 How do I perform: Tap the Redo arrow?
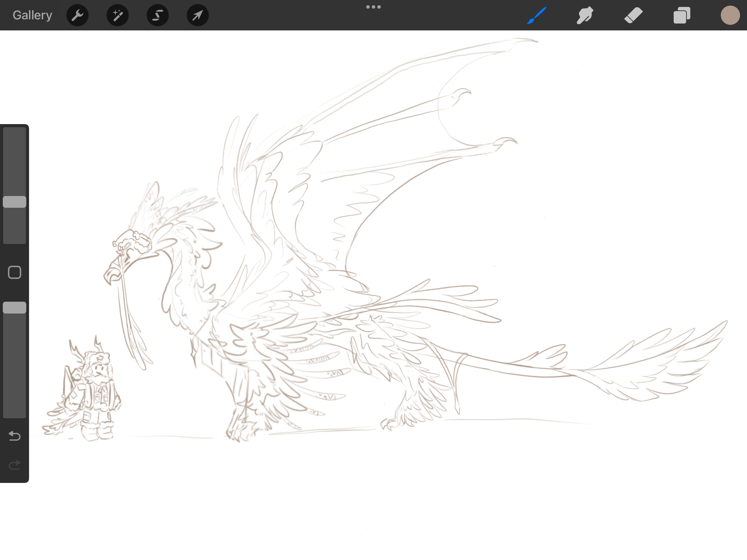(14, 465)
